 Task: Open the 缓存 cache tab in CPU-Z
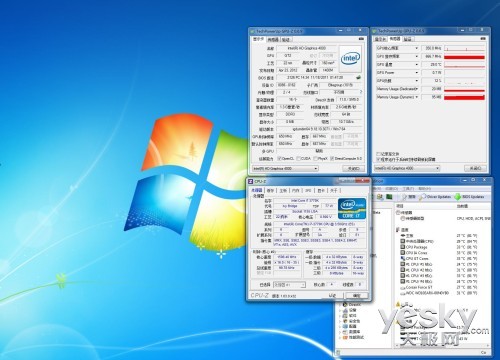click(270, 191)
